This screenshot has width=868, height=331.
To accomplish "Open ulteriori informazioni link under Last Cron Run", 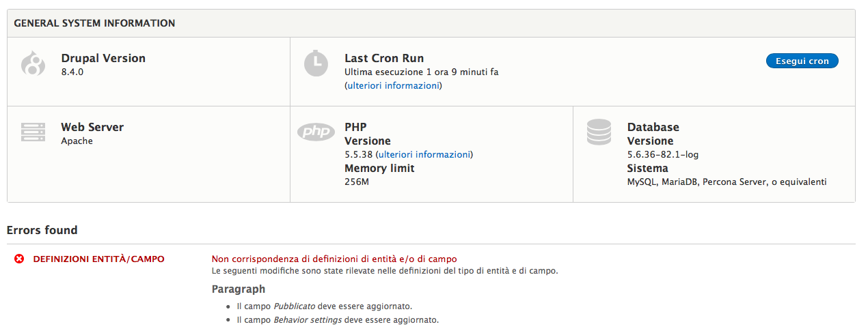I will [x=393, y=85].
